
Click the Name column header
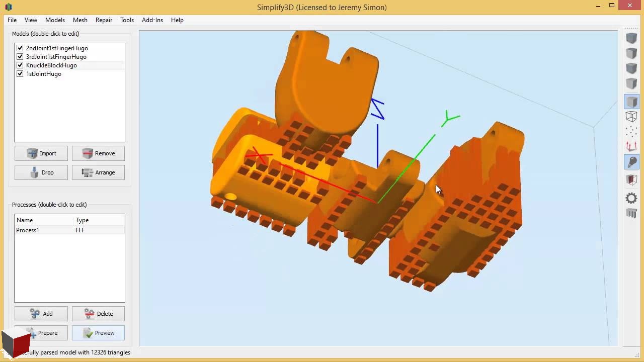point(44,220)
